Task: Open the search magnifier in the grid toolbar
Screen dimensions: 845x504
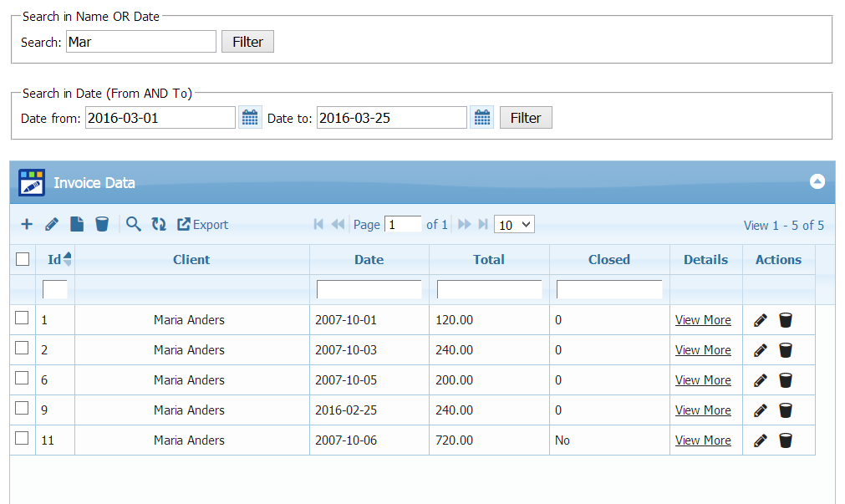Action: click(134, 224)
